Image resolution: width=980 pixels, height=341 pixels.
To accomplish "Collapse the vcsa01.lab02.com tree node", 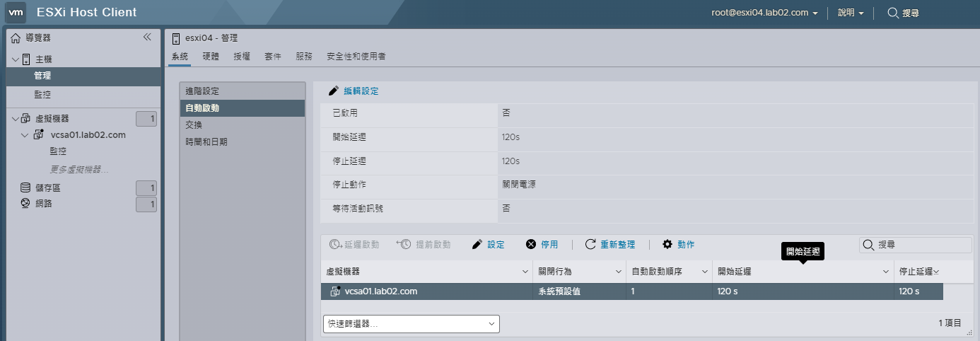I will point(25,134).
